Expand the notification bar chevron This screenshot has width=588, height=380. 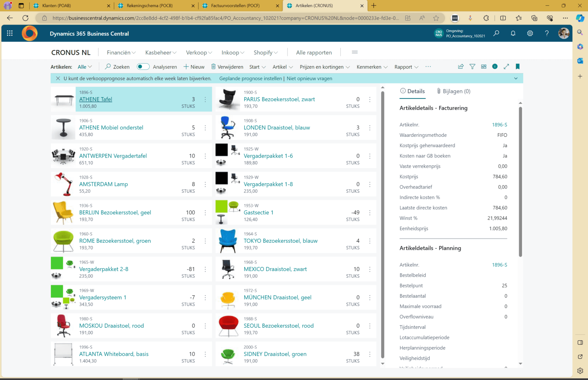coord(516,78)
